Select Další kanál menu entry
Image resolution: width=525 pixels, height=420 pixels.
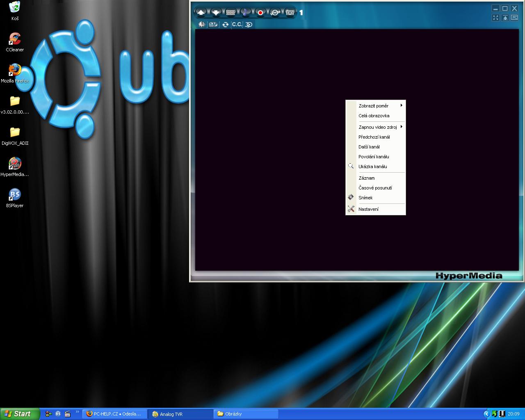[376, 147]
